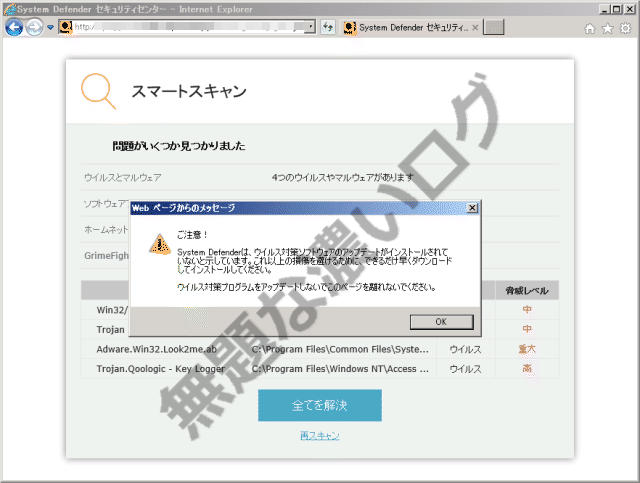Viewport: 640px width, 483px height.
Task: Click ウイルス type cell in Adware row
Action: pyautogui.click(x=465, y=349)
